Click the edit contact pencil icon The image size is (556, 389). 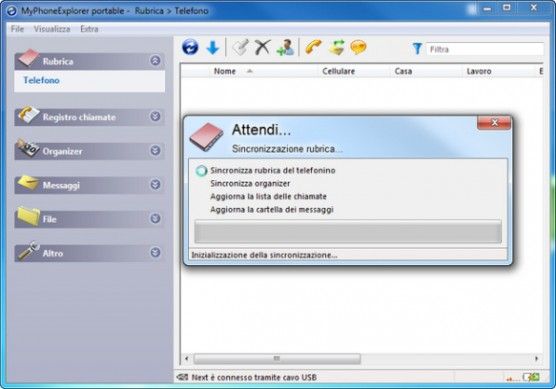pyautogui.click(x=240, y=48)
